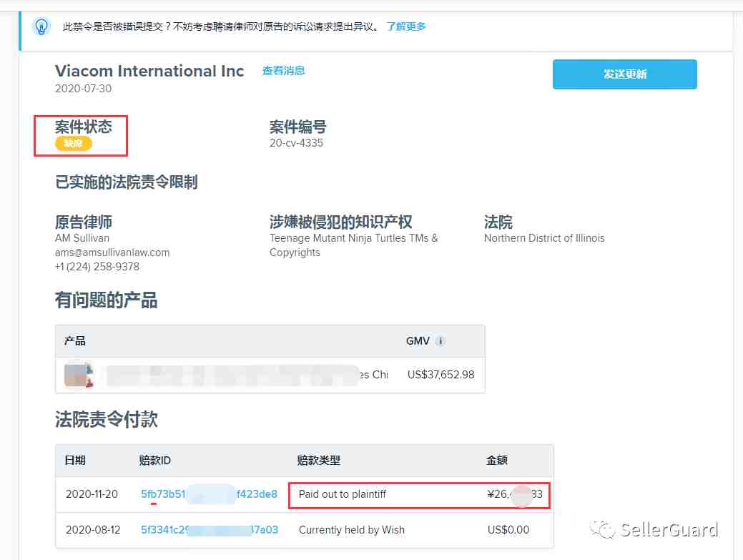
Task: Select the date 2020-07-30 under plaintiff name
Action: coord(84,89)
